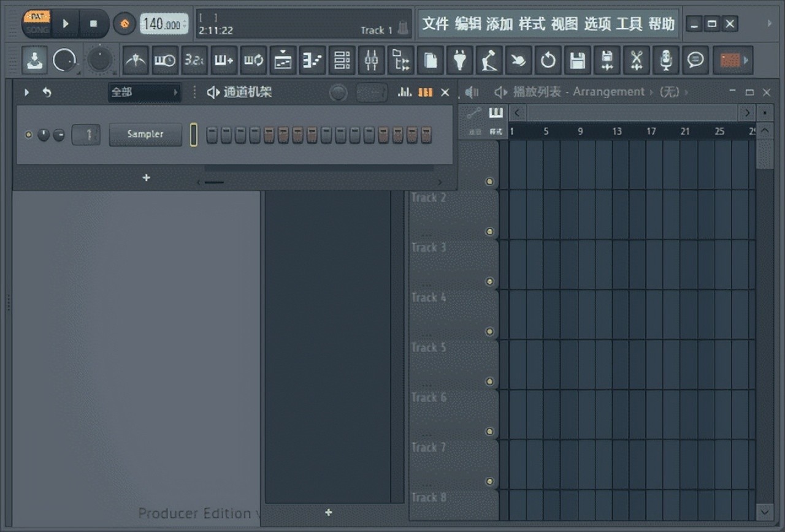Open the microphone recording tool
This screenshot has height=532, width=785.
(x=665, y=60)
